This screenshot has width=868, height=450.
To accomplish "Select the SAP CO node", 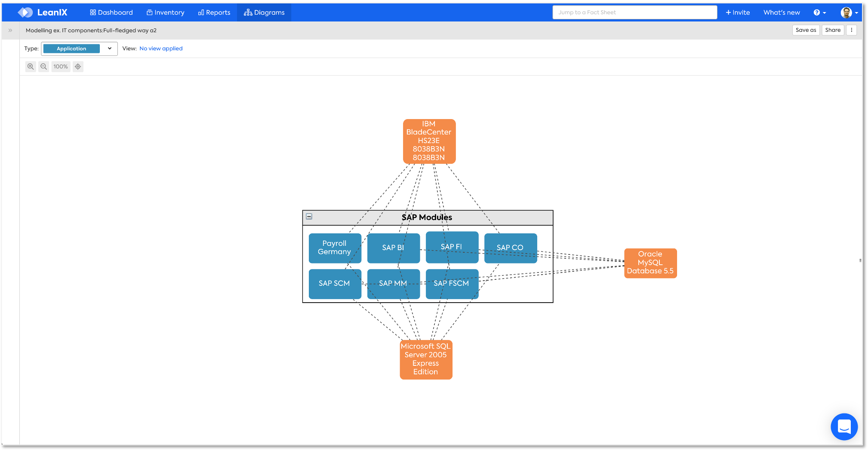I will tap(510, 248).
